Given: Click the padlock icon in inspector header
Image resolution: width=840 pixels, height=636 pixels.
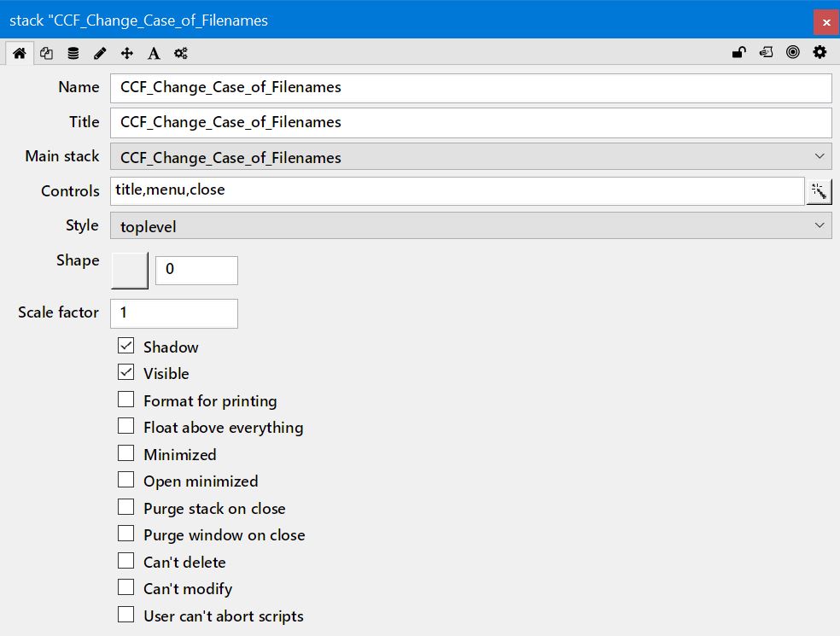Looking at the screenshot, I should pyautogui.click(x=739, y=52).
